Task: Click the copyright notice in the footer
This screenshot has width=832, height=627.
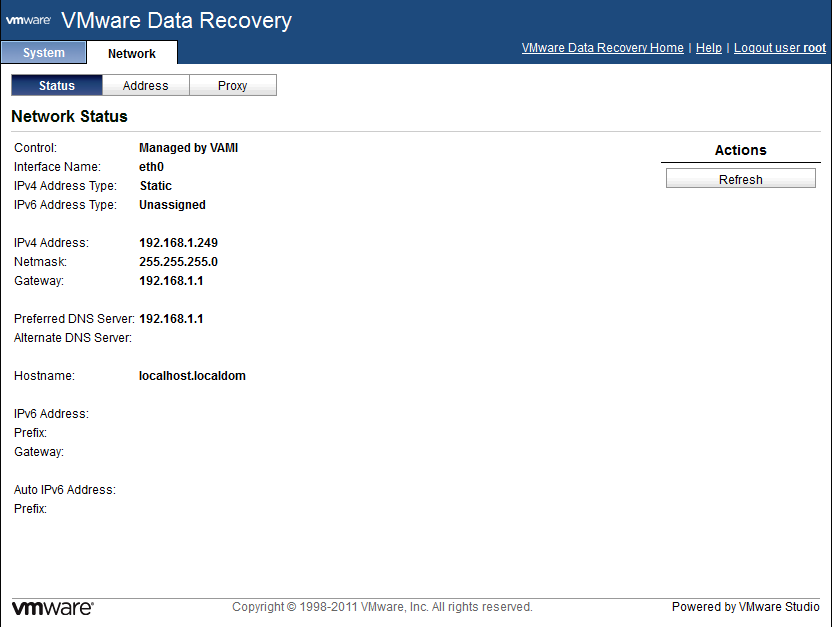Action: pyautogui.click(x=381, y=607)
